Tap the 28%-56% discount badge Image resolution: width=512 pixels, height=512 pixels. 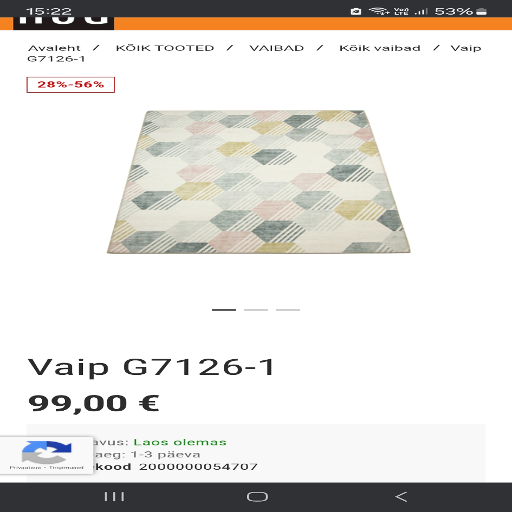71,85
